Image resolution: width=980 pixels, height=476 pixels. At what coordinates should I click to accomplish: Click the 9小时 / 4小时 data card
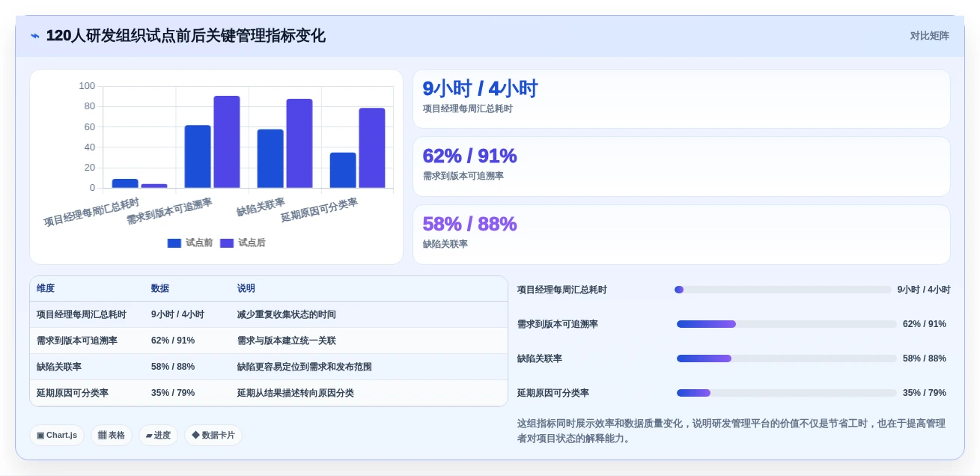pyautogui.click(x=681, y=99)
